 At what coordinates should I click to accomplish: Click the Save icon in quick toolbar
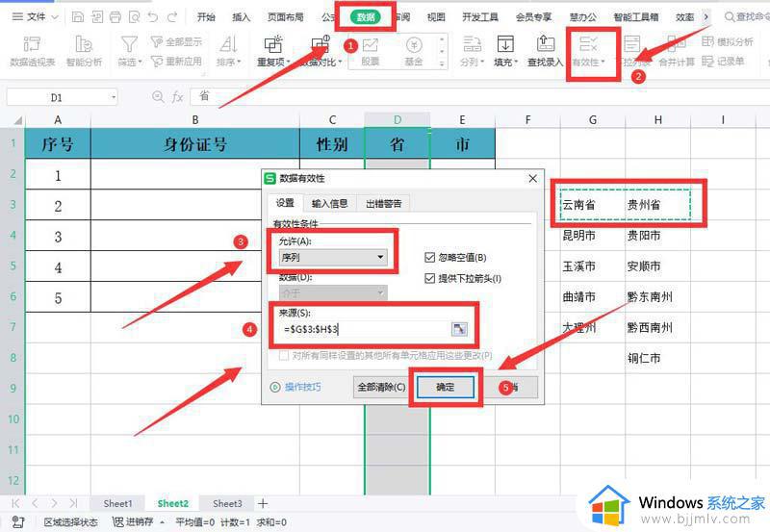78,17
